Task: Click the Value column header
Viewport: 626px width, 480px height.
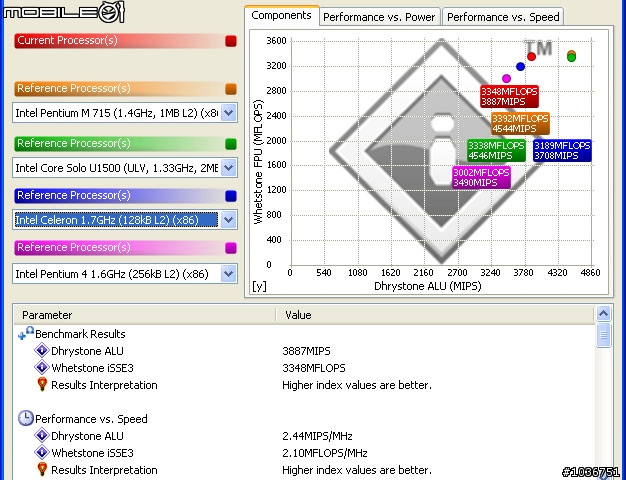Action: coord(435,315)
